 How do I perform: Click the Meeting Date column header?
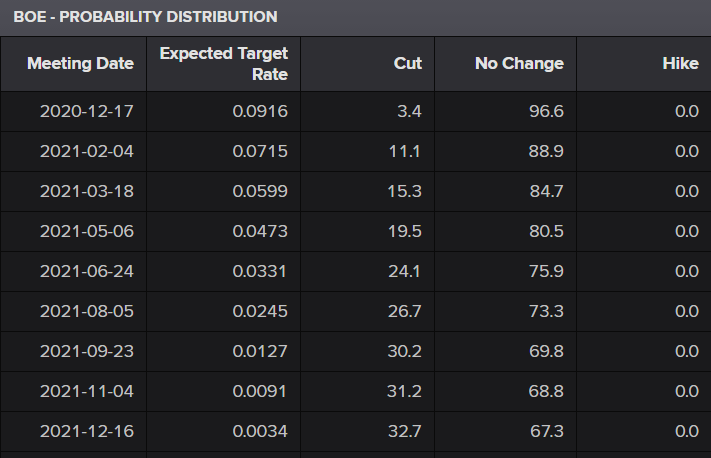(x=73, y=64)
